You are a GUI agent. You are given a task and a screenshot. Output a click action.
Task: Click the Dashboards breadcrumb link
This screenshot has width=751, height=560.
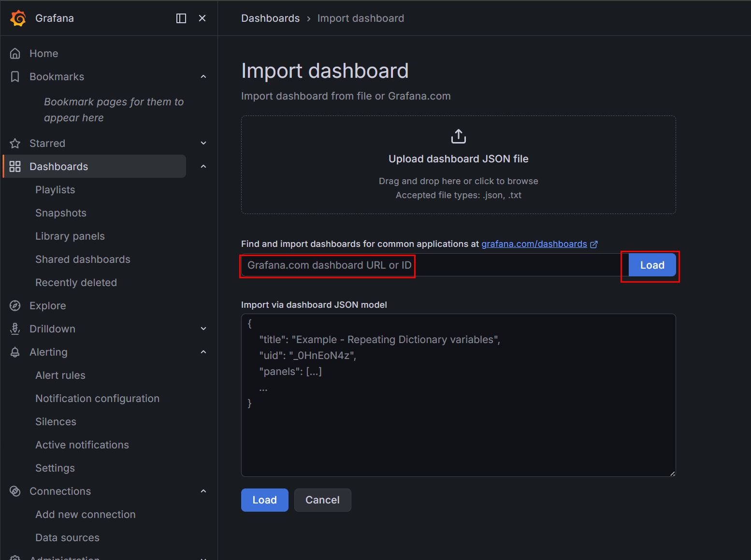tap(271, 18)
